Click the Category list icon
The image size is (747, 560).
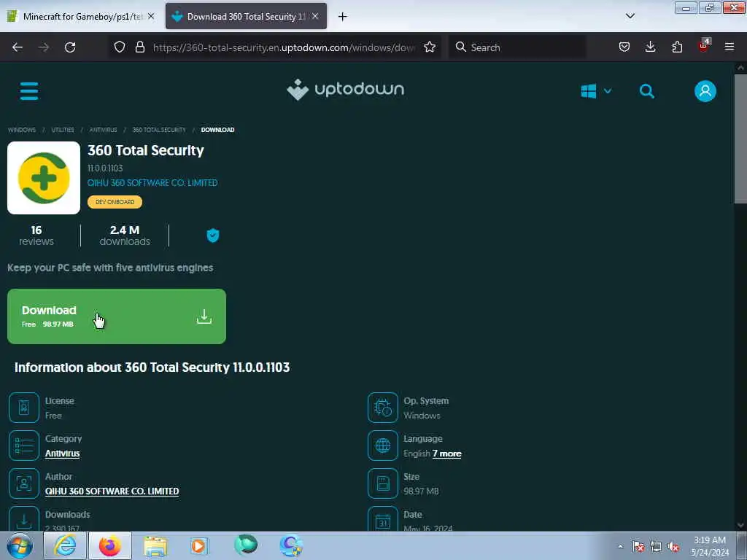coord(24,446)
